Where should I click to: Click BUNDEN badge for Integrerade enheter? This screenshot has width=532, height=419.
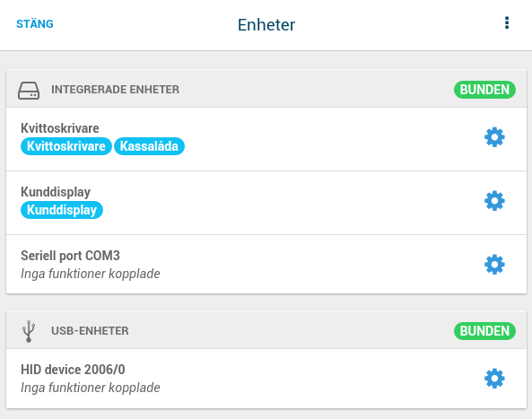(x=484, y=90)
